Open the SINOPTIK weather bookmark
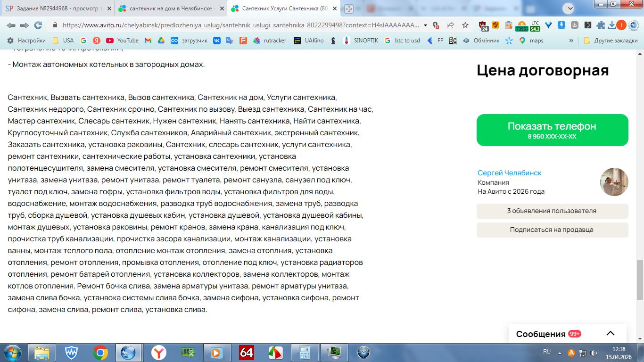 pyautogui.click(x=361, y=41)
